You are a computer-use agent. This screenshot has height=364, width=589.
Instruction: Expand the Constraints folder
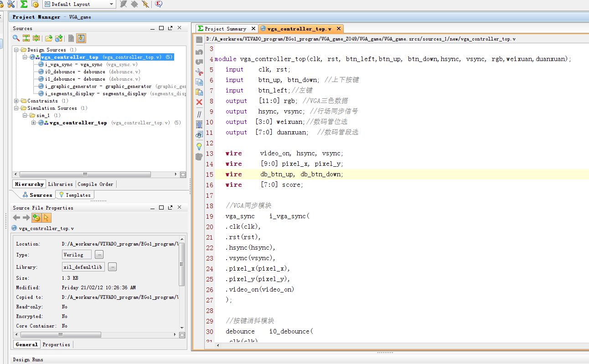[x=16, y=101]
